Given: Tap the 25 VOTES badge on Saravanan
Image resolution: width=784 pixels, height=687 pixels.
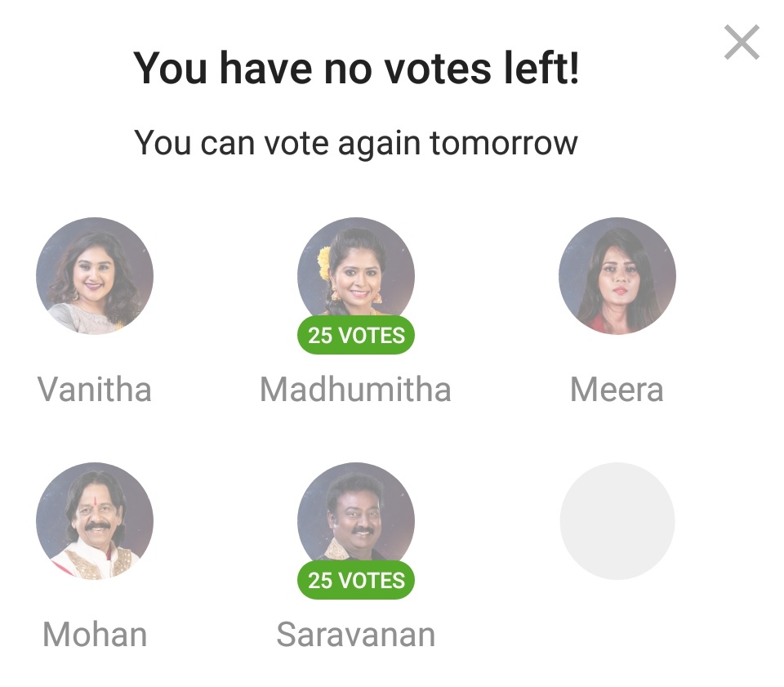Looking at the screenshot, I should (356, 581).
